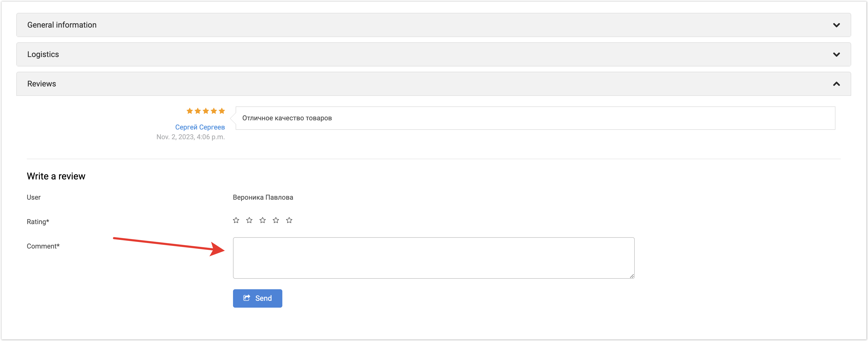Click the Reviews section title
Image resolution: width=868 pixels, height=341 pixels.
(42, 84)
